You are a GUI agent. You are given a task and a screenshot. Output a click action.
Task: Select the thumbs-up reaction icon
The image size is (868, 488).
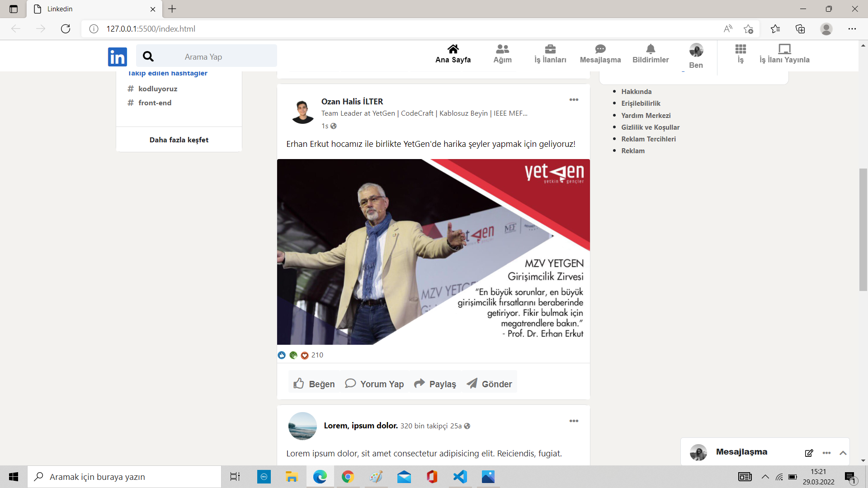pos(282,355)
